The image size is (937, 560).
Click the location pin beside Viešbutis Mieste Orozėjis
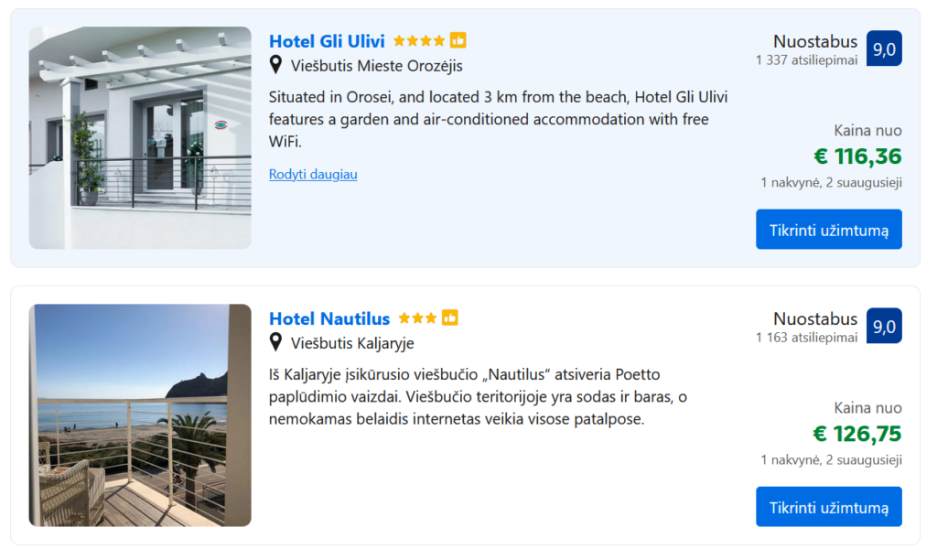point(275,65)
